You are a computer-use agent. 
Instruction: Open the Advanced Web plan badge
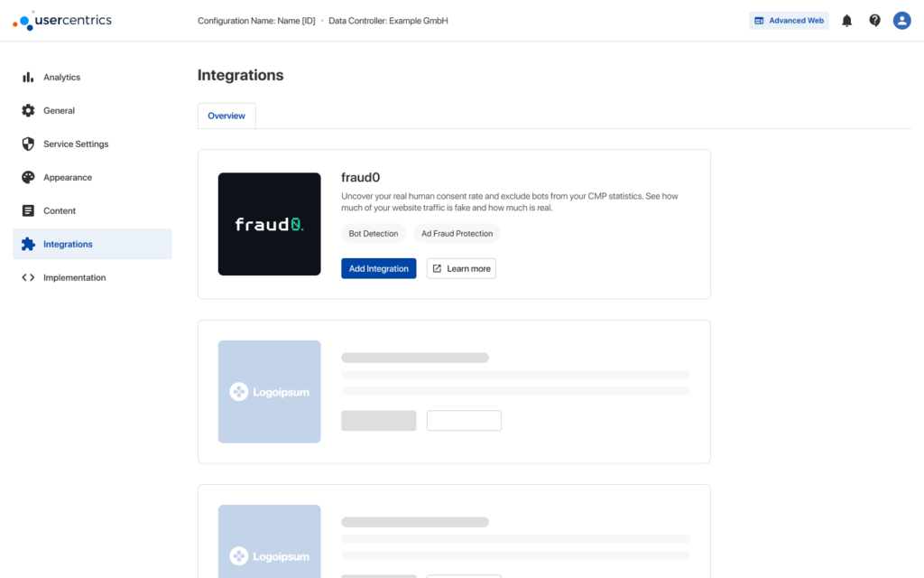click(x=789, y=20)
